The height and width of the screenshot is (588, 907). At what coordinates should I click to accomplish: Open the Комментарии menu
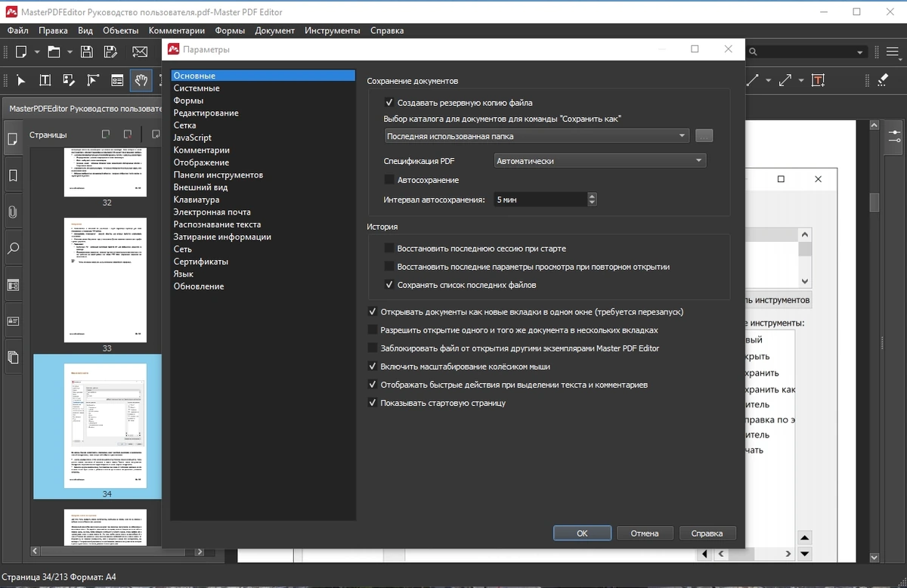coord(177,30)
